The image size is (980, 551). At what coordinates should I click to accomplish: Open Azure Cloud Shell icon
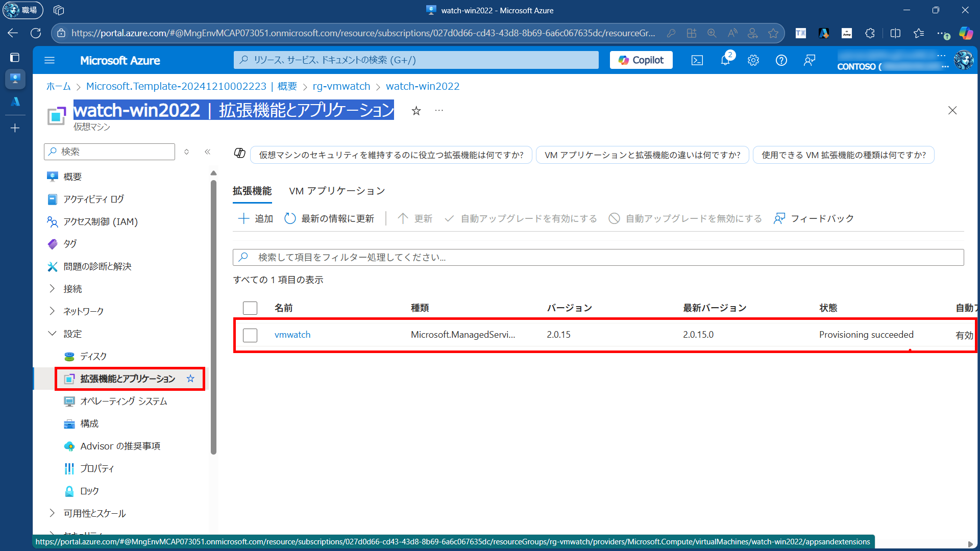click(697, 60)
